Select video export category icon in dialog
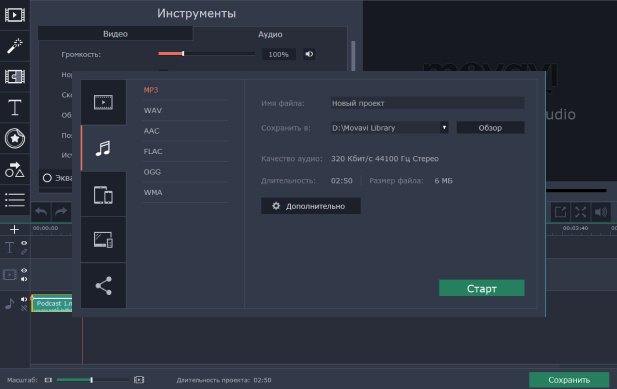Screen dimensions: 617x389 [x=103, y=102]
